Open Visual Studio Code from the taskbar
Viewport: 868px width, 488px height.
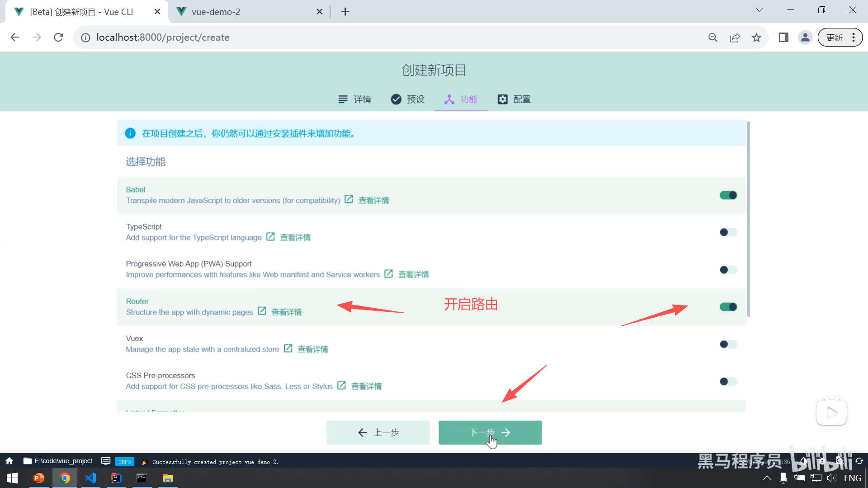click(90, 478)
